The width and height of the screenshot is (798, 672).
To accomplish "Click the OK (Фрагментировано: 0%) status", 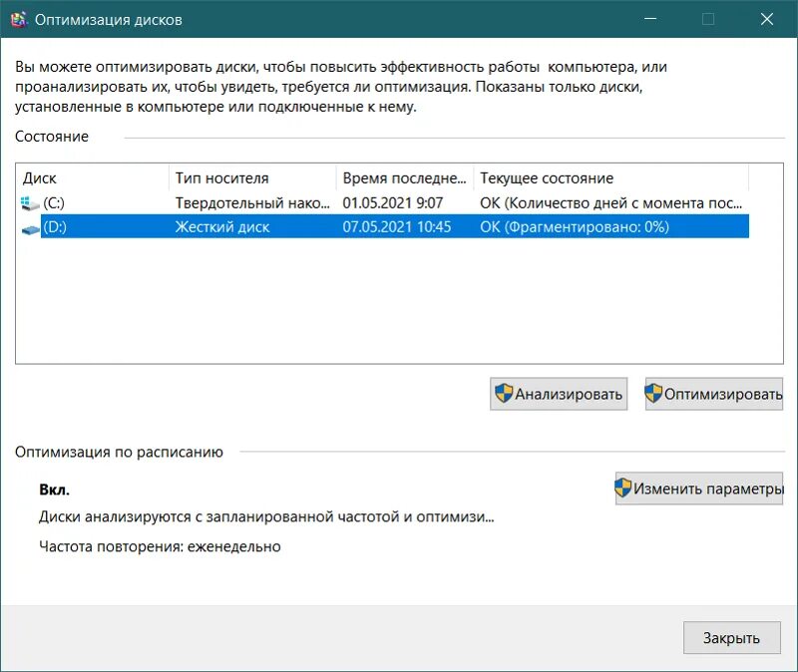I will 575,227.
